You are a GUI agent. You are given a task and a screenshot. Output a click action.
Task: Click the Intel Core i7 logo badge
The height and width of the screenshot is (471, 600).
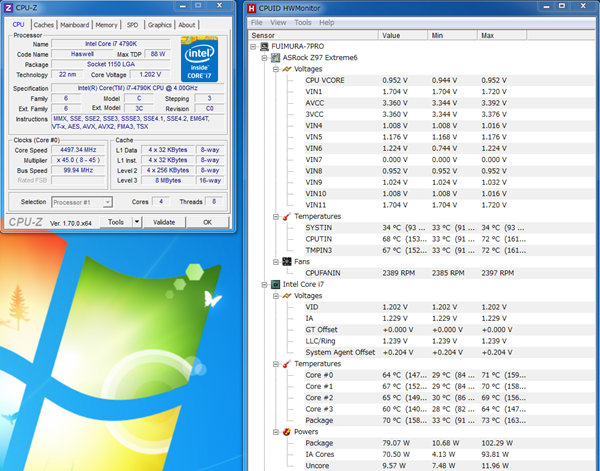[199, 59]
